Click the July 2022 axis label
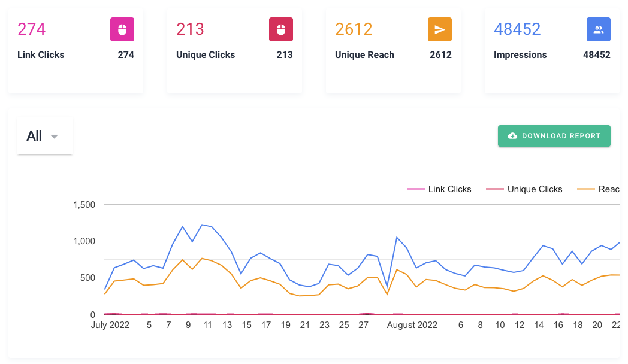Viewport: 628px width, 364px height. coord(110,325)
